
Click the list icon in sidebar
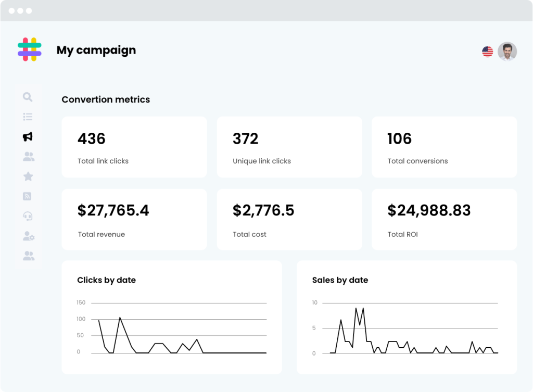click(28, 117)
